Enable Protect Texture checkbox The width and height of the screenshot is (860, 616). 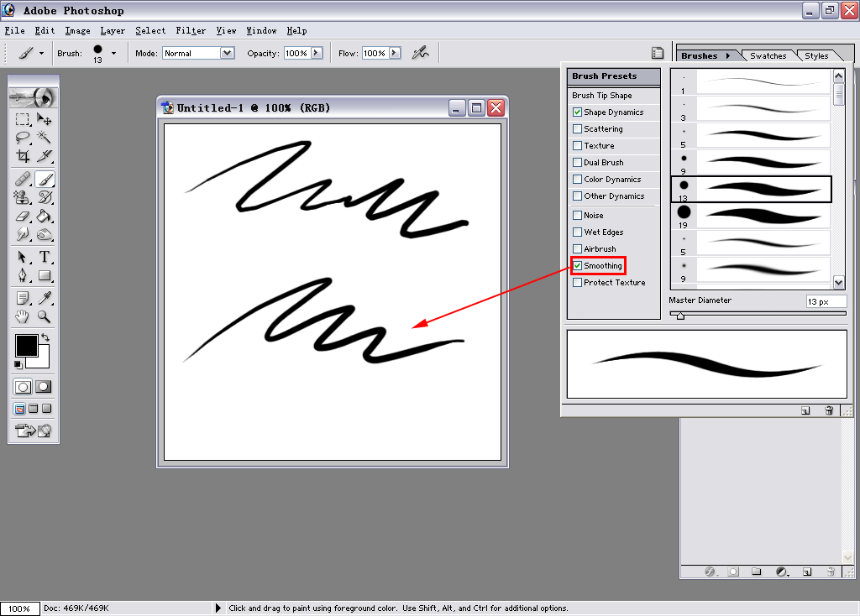[577, 282]
